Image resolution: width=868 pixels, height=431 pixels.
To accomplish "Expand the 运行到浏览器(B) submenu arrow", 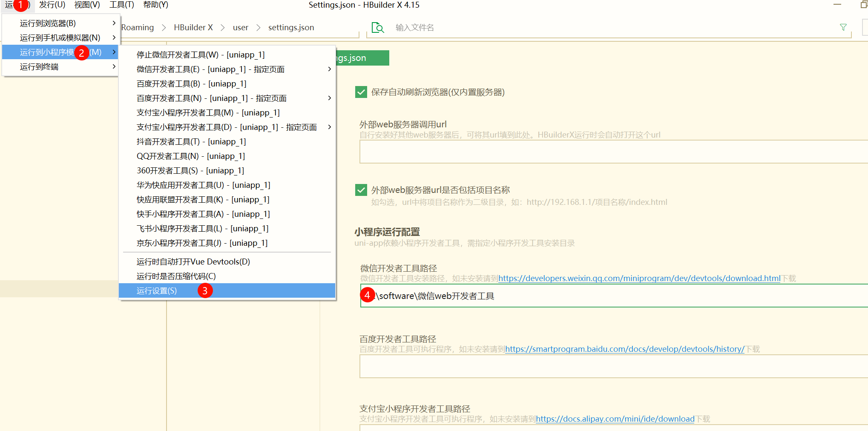I will pyautogui.click(x=114, y=23).
